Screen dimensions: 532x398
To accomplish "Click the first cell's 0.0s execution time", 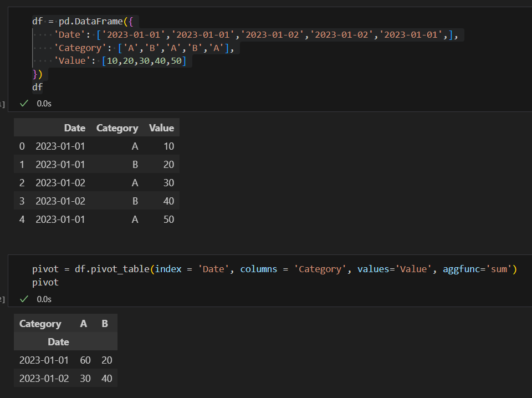I will tap(44, 104).
